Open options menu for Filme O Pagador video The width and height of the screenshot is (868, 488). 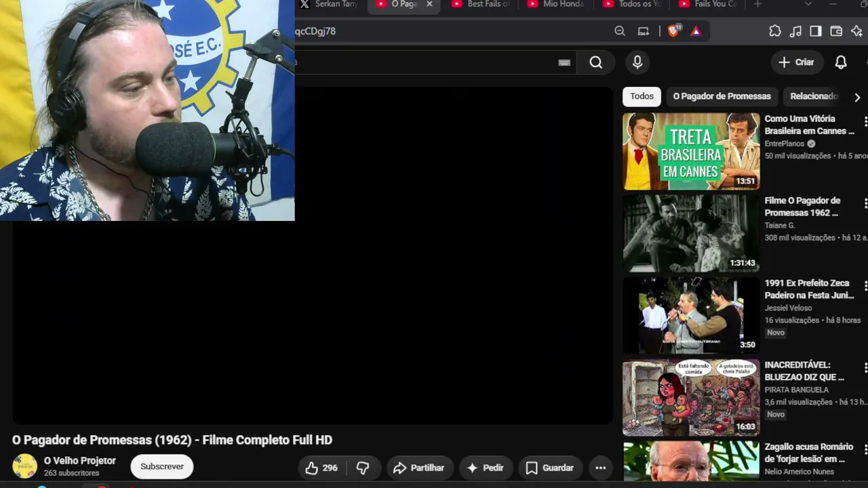coord(865,203)
